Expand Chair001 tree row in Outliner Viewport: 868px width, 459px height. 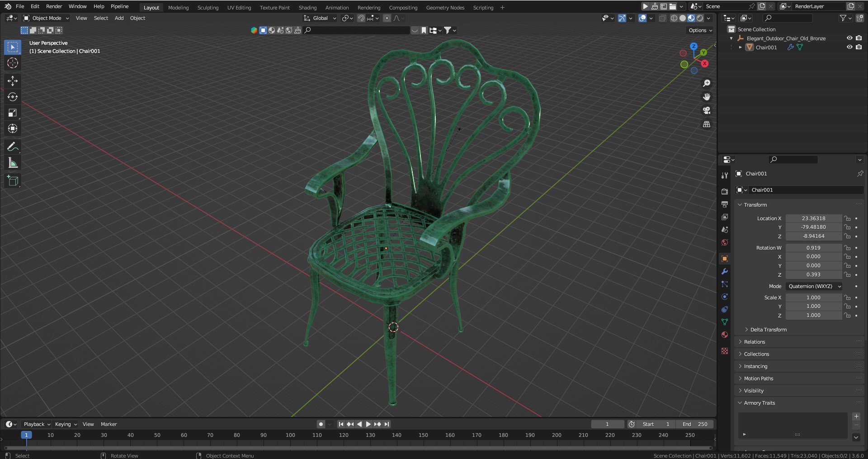740,47
